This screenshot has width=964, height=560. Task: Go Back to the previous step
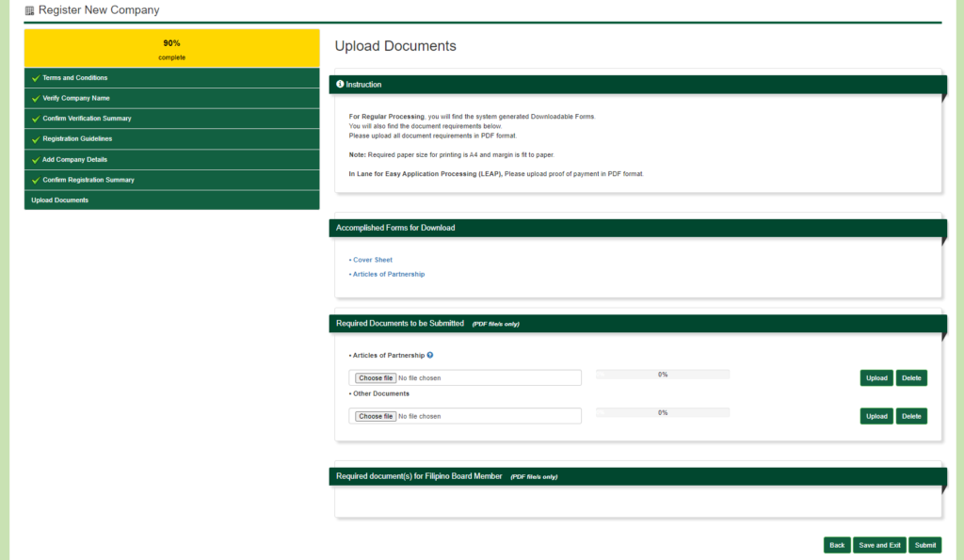(x=837, y=545)
